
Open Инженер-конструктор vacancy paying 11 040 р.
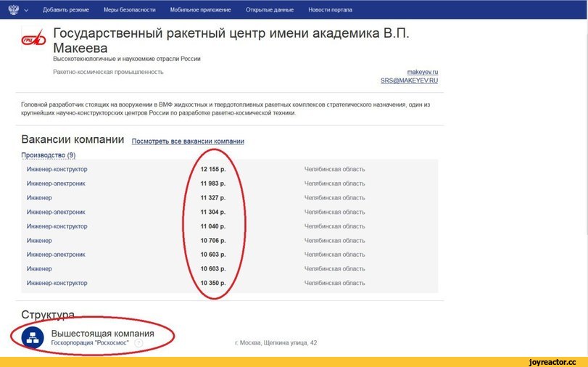coord(57,226)
